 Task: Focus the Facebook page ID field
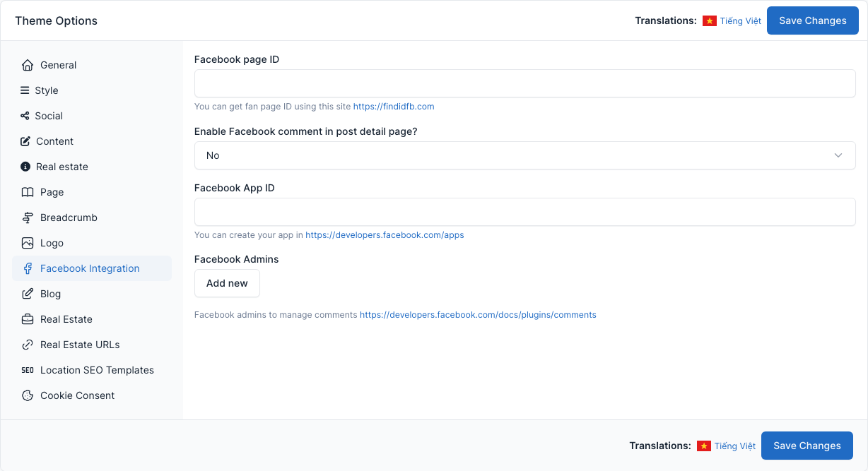pyautogui.click(x=524, y=83)
